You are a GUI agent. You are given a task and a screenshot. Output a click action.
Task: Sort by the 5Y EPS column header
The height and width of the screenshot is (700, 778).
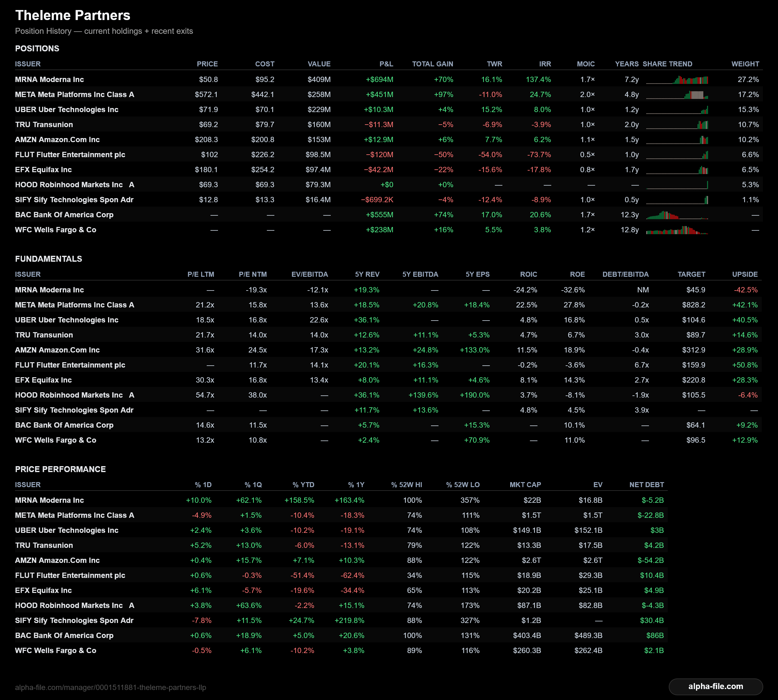478,274
